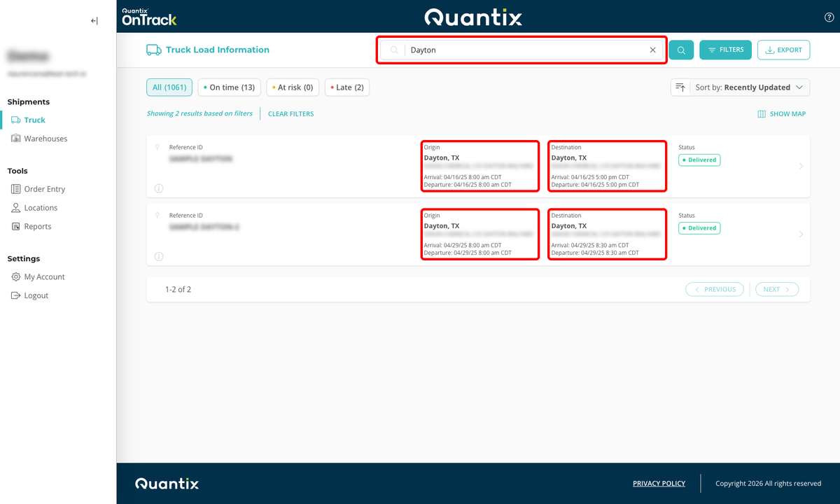840x504 pixels.
Task: Clear the Dayton search text
Action: (x=652, y=50)
